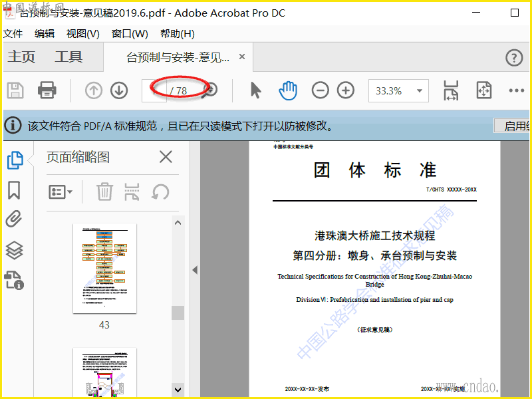
Task: Click the PDF/A info circle icon
Action: coord(13,126)
